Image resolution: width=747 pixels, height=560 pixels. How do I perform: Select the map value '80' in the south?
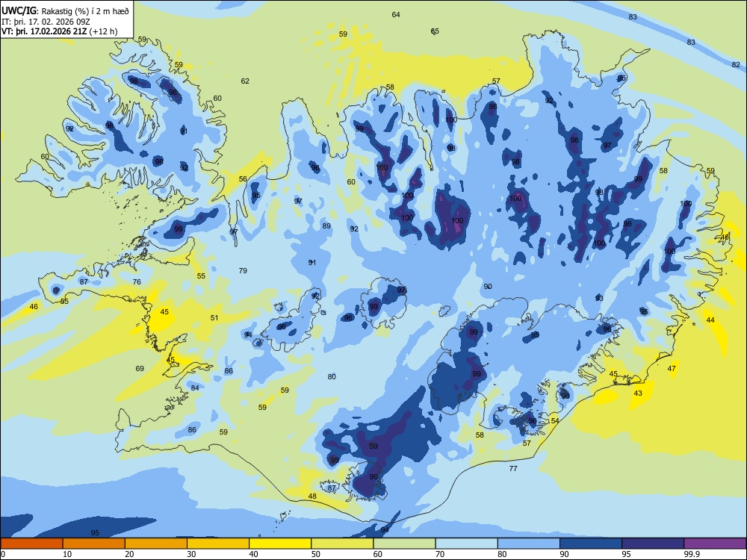click(332, 376)
